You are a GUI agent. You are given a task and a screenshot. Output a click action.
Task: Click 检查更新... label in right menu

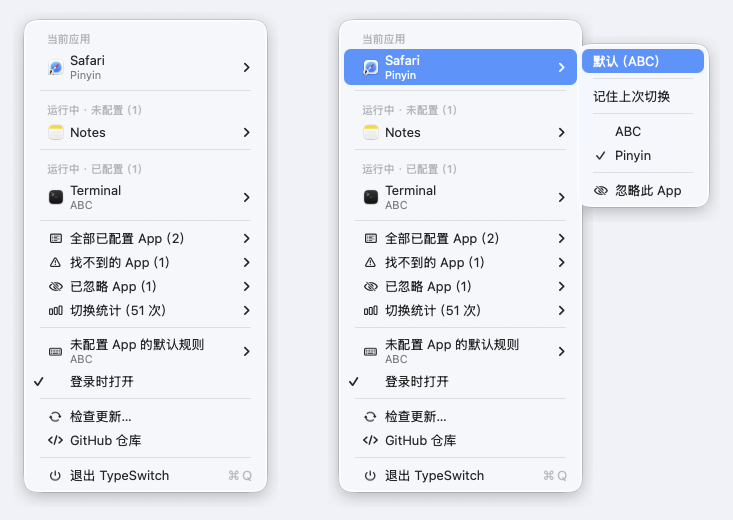pyautogui.click(x=416, y=416)
